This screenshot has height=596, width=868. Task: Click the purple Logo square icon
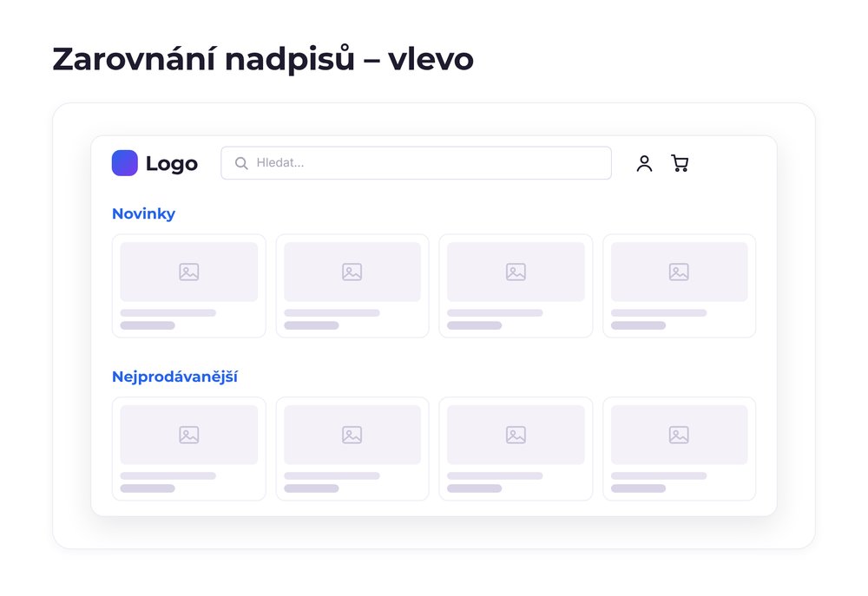pos(124,163)
